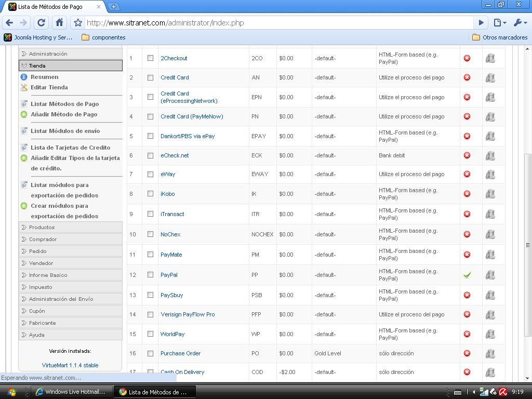Toggle published status icon for WorldPay
Screen dimensions: 532x399
click(467, 334)
